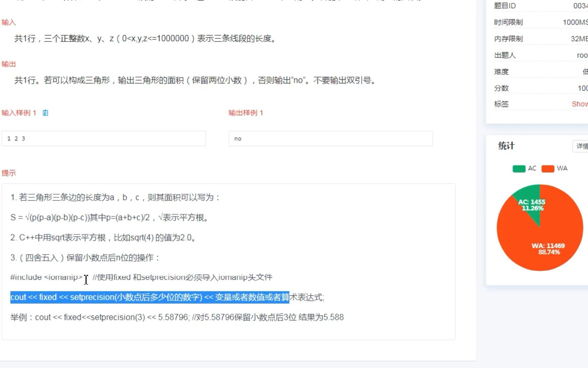The height and width of the screenshot is (368, 588).
Task: Click the 输出样例 1 label
Action: click(x=246, y=113)
